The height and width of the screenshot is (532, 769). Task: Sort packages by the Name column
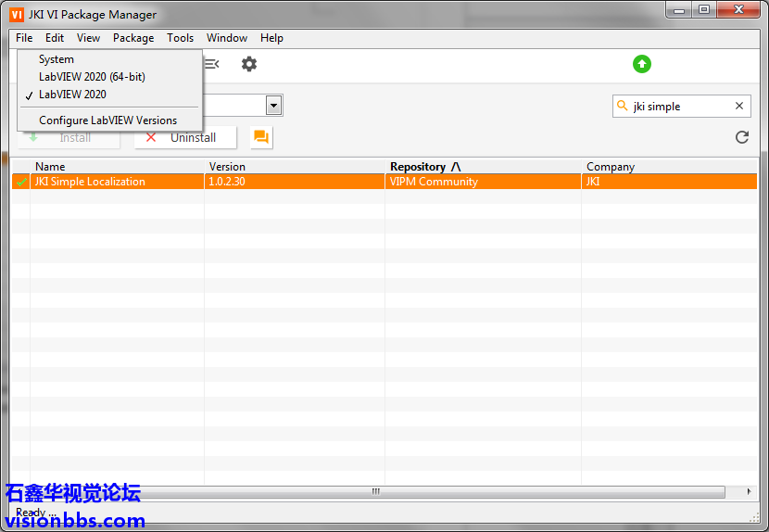[50, 167]
